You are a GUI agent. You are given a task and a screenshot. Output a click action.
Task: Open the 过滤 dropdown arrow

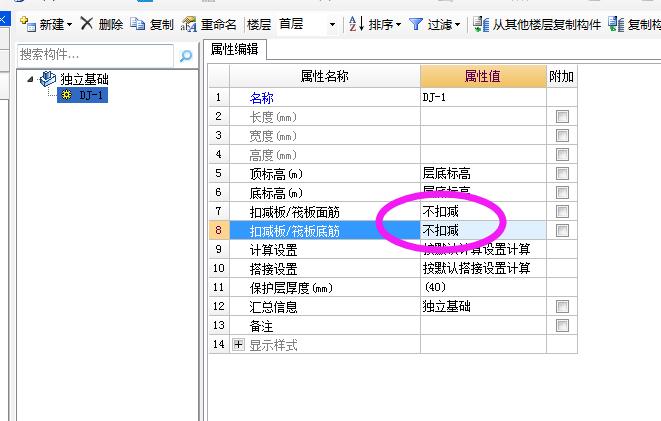(457, 24)
